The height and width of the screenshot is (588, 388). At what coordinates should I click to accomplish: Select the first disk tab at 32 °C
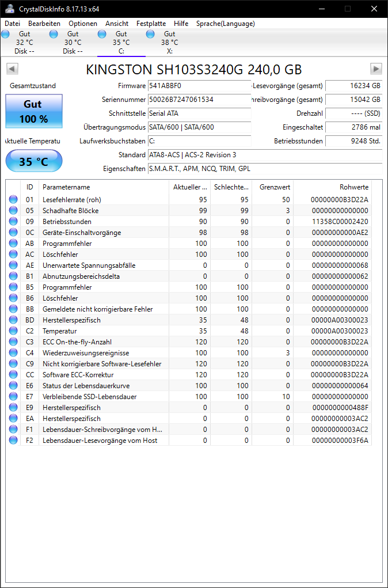24,43
